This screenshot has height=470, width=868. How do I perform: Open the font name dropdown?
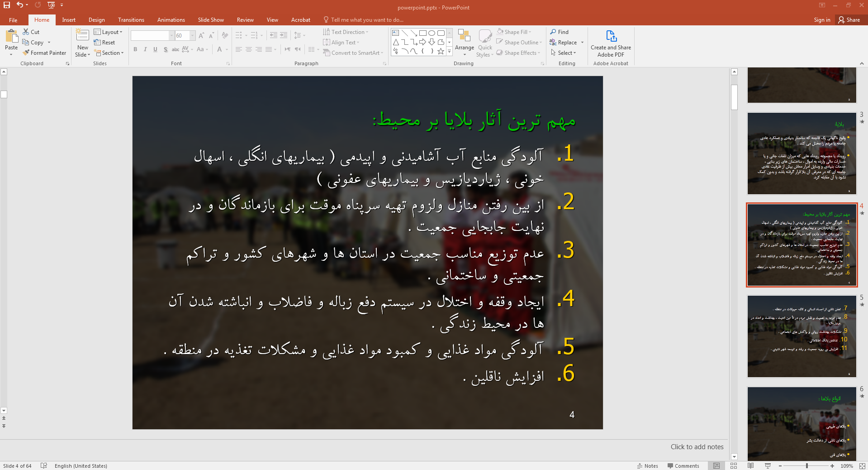171,35
